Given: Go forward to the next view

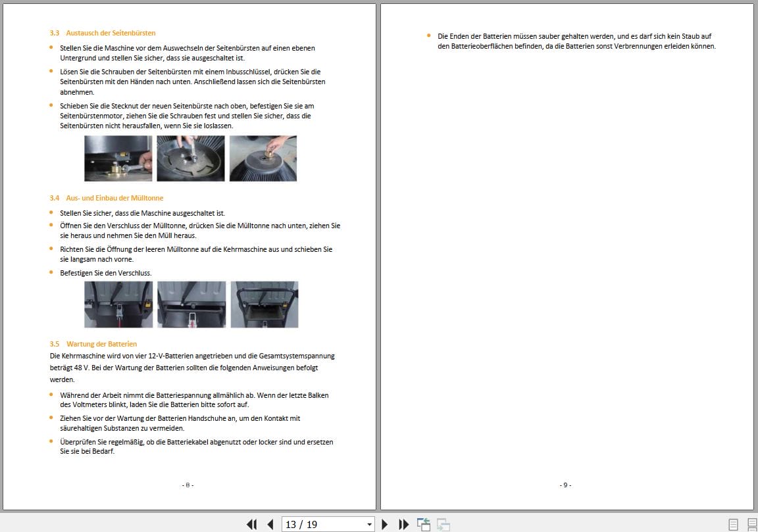Looking at the screenshot, I should 442,524.
